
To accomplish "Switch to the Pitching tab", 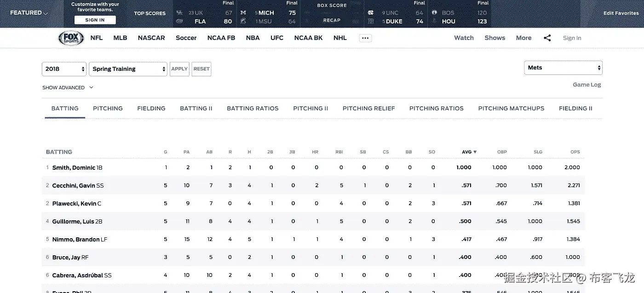I will coord(108,109).
